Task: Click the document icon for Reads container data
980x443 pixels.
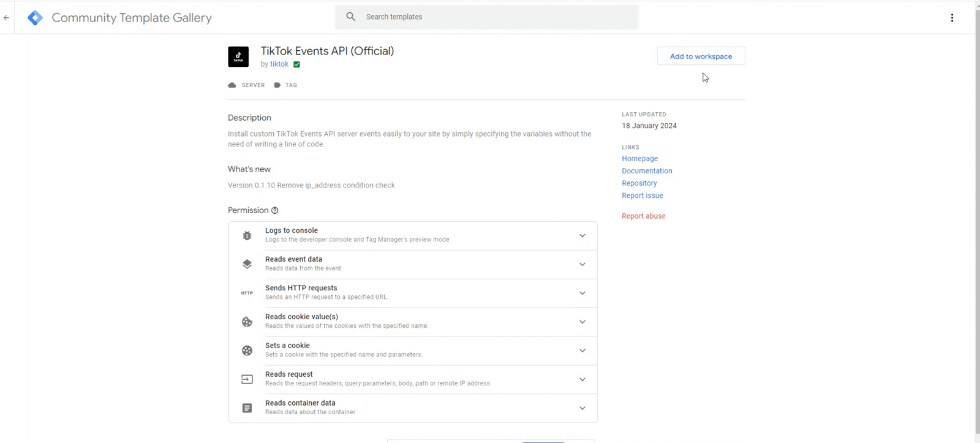Action: click(247, 408)
